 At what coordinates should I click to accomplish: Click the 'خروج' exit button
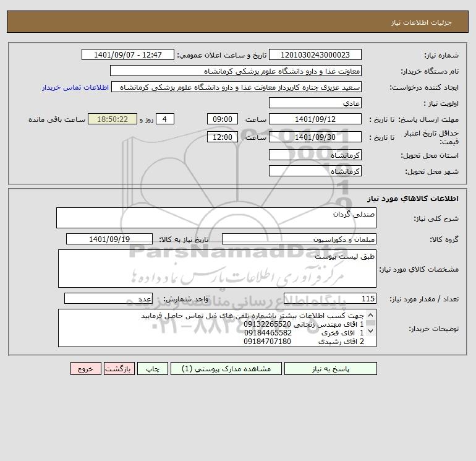86,369
